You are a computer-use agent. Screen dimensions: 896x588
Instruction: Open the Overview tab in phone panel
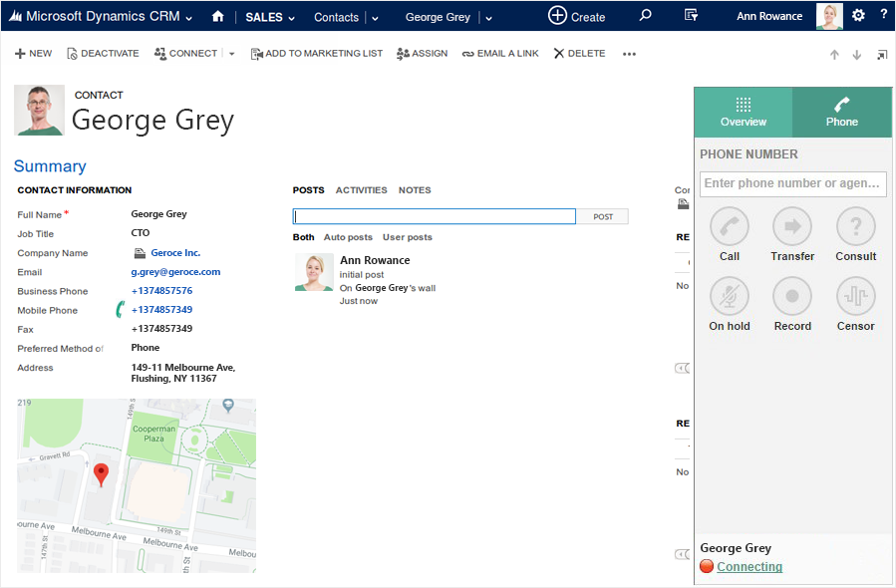[743, 112]
